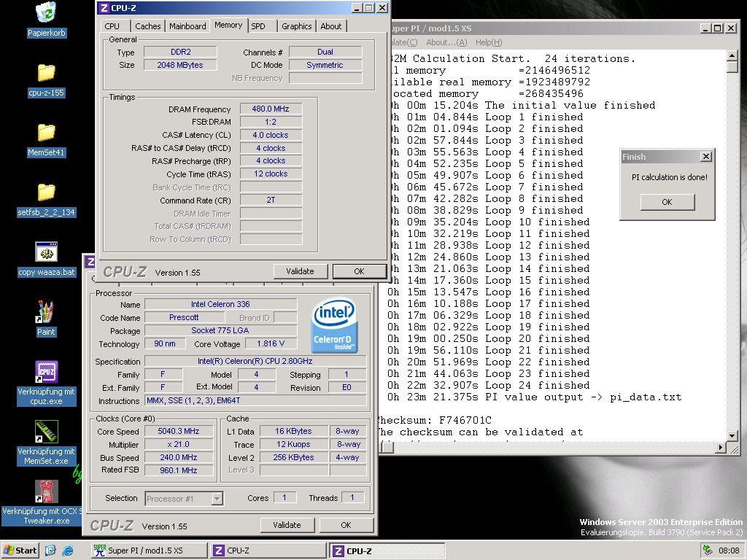Expand the Processor #1 selection dropdown
Viewport: 747px width, 560px height.
(x=217, y=499)
